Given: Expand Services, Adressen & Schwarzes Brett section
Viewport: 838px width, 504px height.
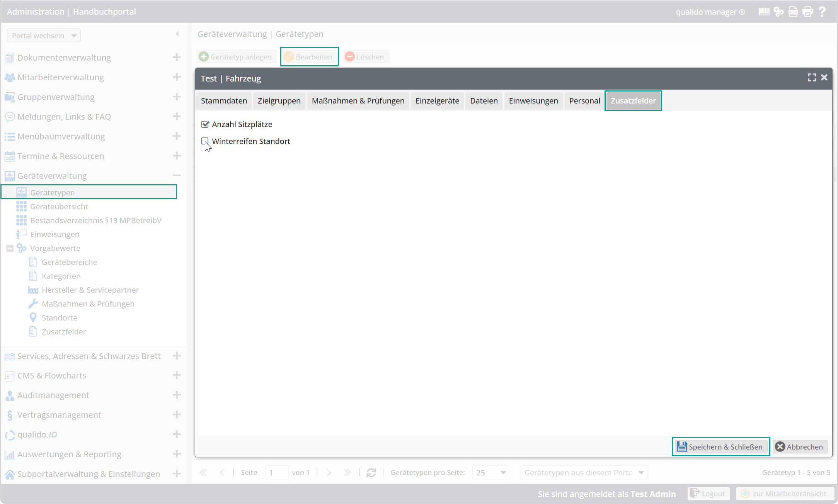Looking at the screenshot, I should (x=177, y=356).
